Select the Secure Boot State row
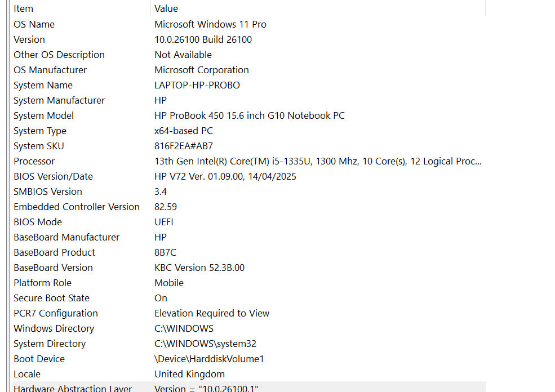This screenshot has width=555, height=392. tap(249, 299)
